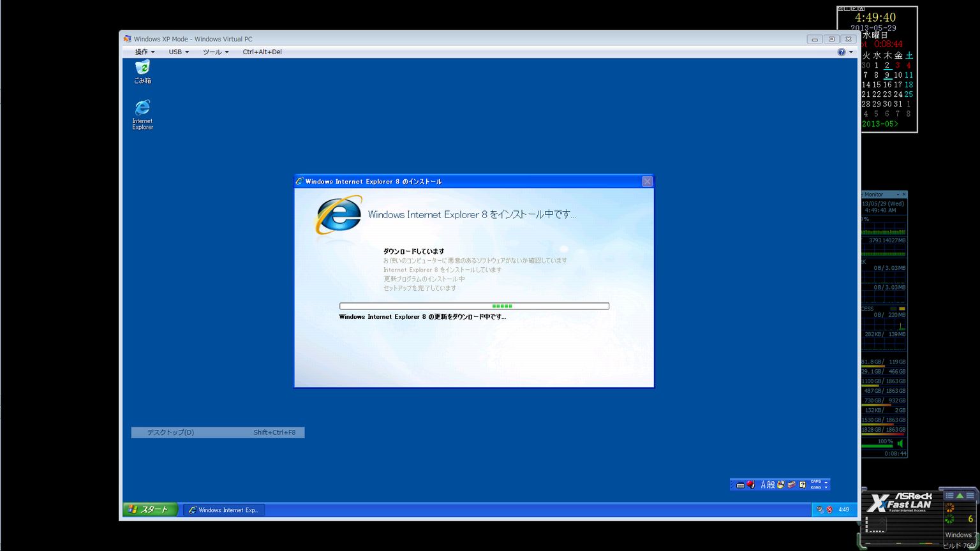Open the ツール dropdown menu
Viewport: 980px width, 551px height.
(216, 52)
